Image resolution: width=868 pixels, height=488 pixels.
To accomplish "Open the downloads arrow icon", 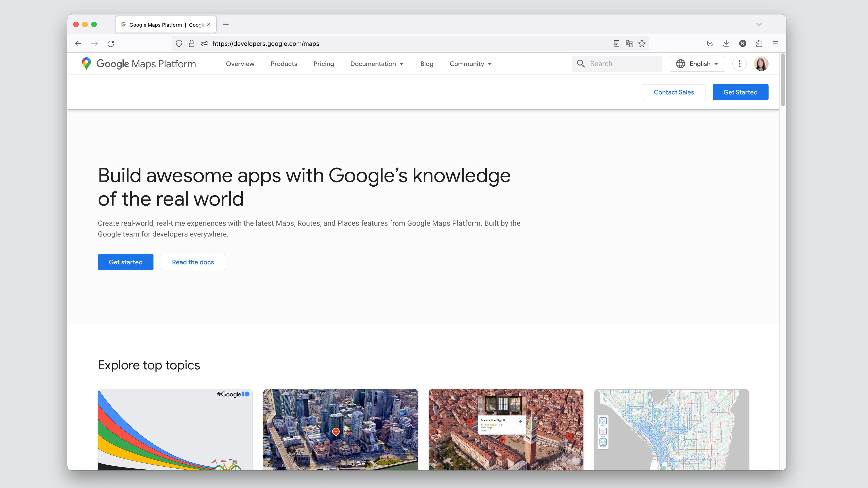I will coord(726,43).
